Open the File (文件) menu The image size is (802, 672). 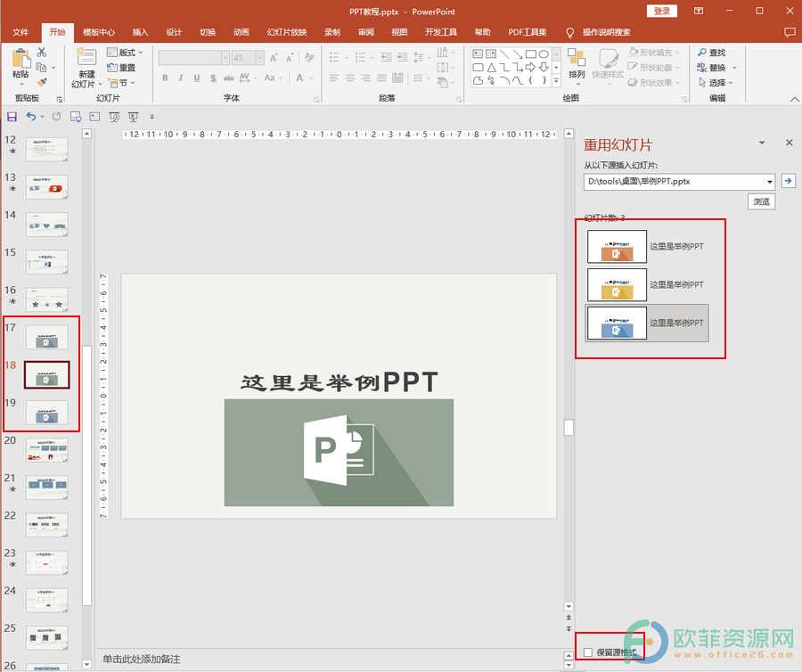pyautogui.click(x=20, y=32)
